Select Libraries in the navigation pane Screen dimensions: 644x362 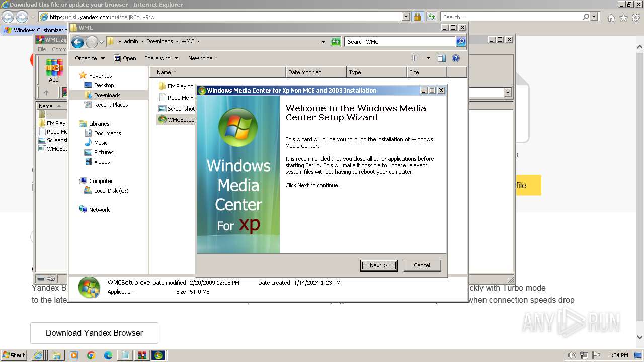point(99,124)
